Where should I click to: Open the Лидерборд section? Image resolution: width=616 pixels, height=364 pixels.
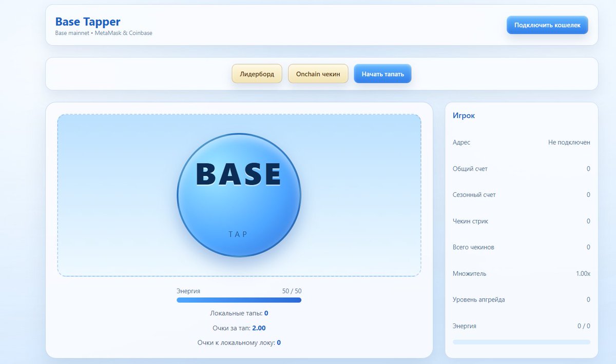tap(257, 74)
